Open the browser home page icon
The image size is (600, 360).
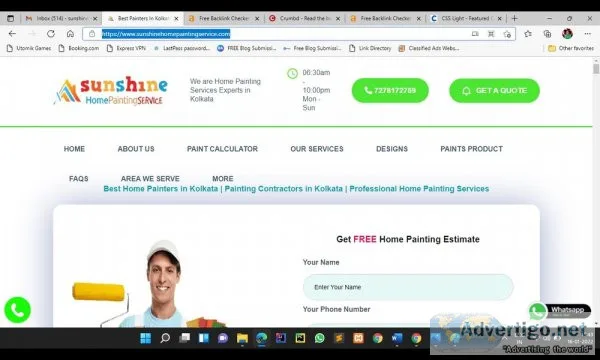pos(70,34)
